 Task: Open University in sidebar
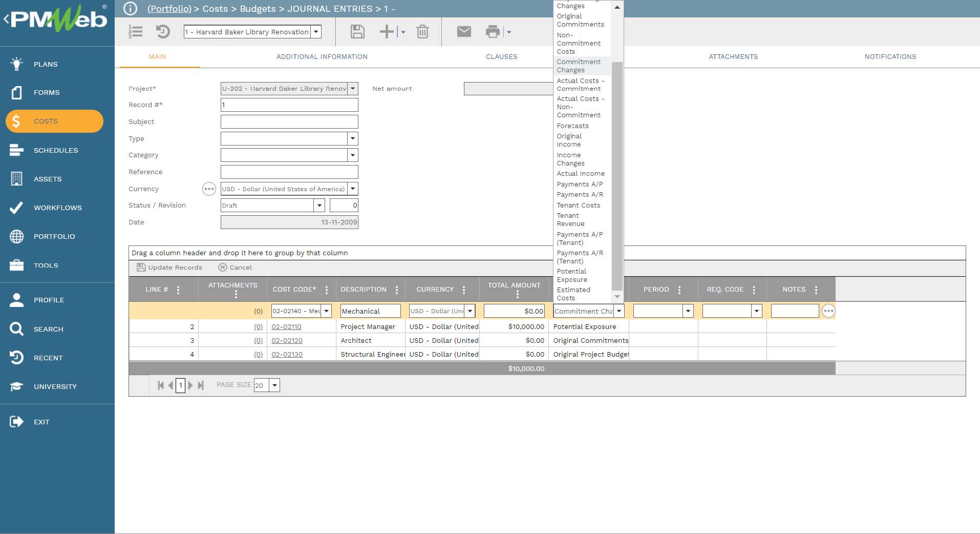[54, 386]
